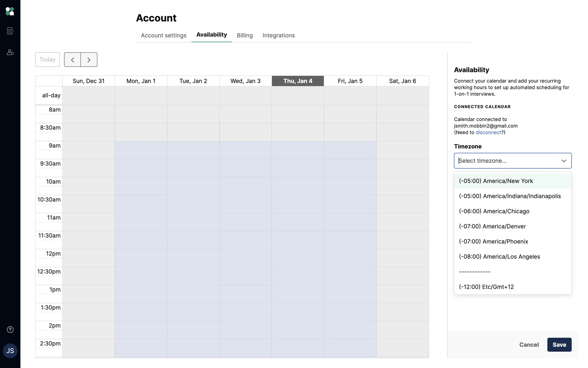
Task: Select Etc/Gmt+12 timezone option
Action: coord(486,287)
